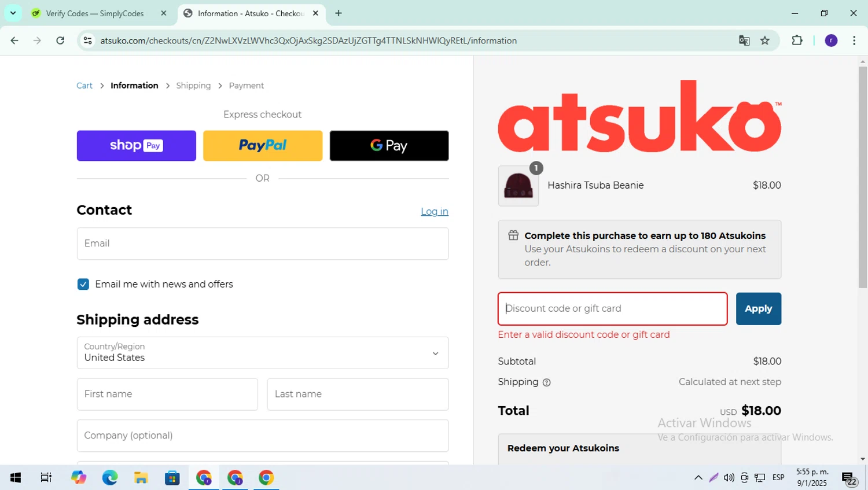Select the Shipping breadcrumb step
Screen dimensions: 868x490
[x=193, y=86]
